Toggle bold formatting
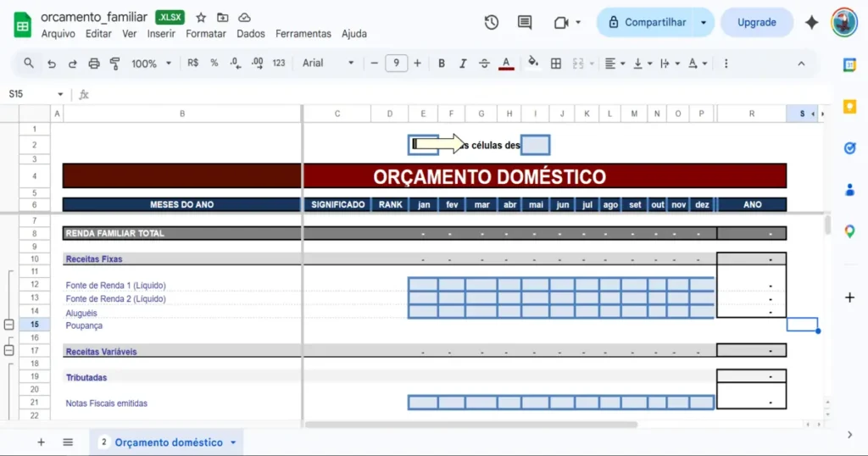Viewport: 868px width, 456px height. point(441,64)
